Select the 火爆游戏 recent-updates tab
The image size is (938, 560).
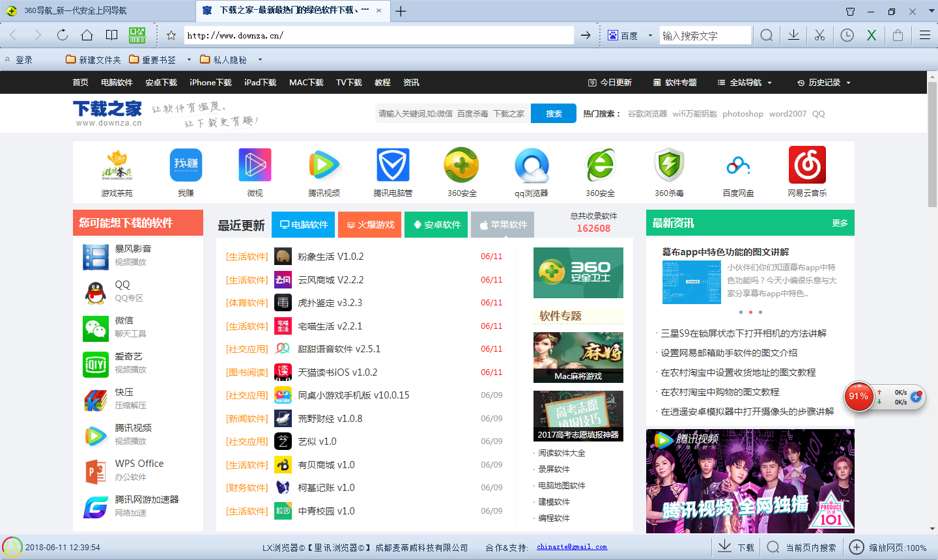pyautogui.click(x=369, y=225)
